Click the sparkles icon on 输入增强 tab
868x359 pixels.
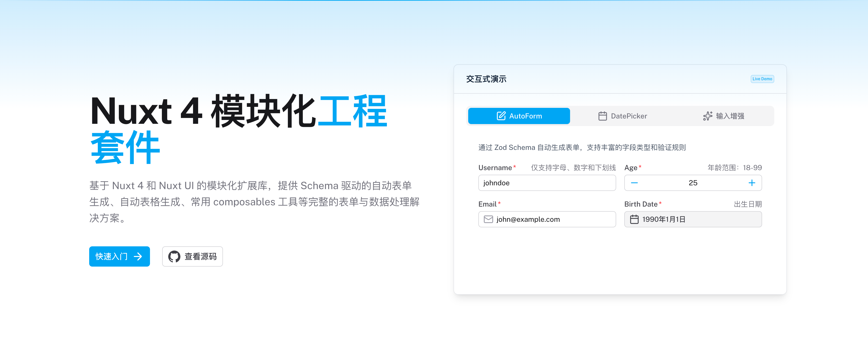(708, 116)
